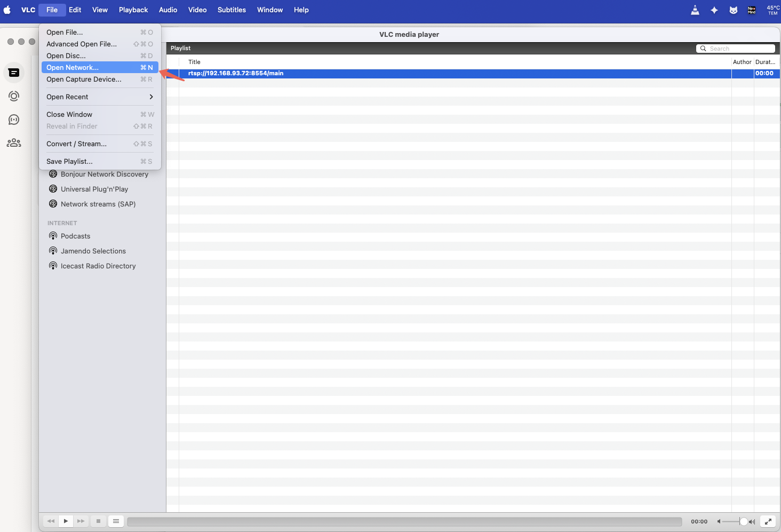The width and height of the screenshot is (781, 532).
Task: Open the archive box sidebar icon
Action: click(x=14, y=73)
